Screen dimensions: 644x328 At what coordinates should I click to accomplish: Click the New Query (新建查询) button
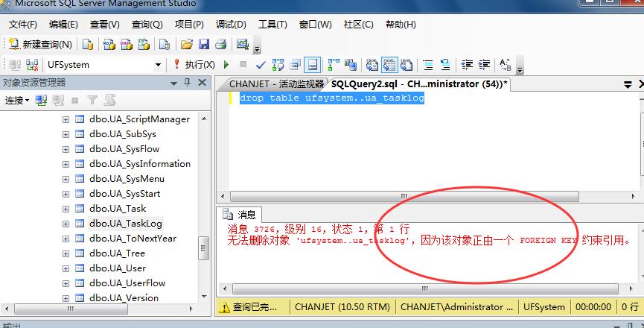[x=40, y=45]
